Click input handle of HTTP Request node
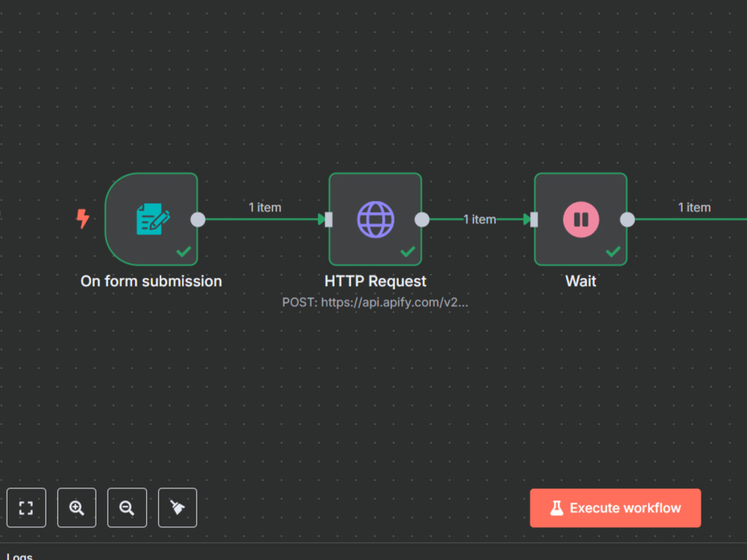The width and height of the screenshot is (747, 560). (x=329, y=220)
